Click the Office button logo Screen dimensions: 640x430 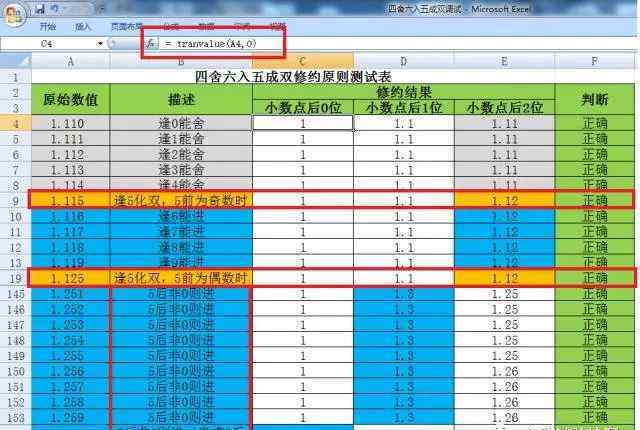point(14,10)
